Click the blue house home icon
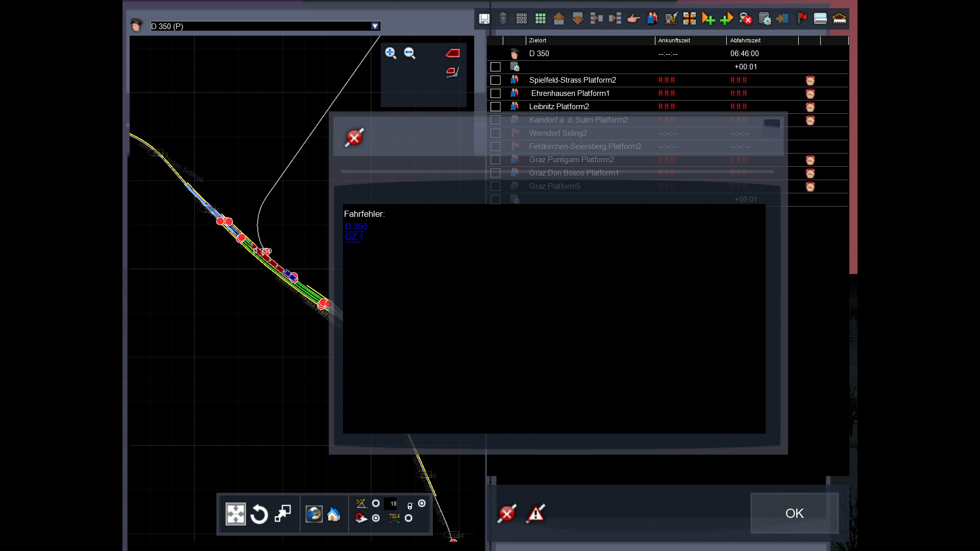Viewport: 980px width, 551px height. click(x=334, y=514)
